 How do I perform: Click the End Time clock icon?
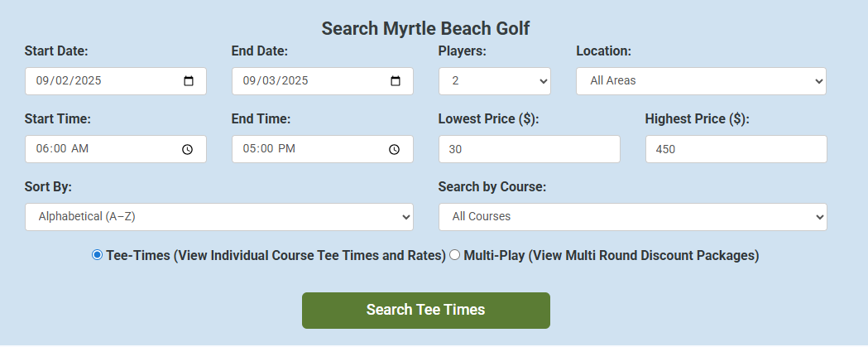pyautogui.click(x=395, y=149)
